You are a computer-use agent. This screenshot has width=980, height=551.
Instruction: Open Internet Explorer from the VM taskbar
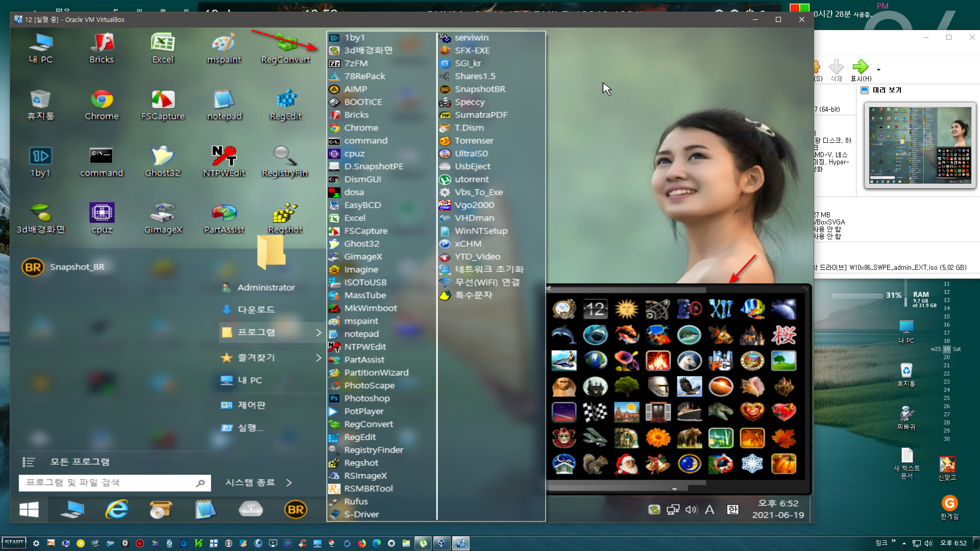click(x=117, y=509)
